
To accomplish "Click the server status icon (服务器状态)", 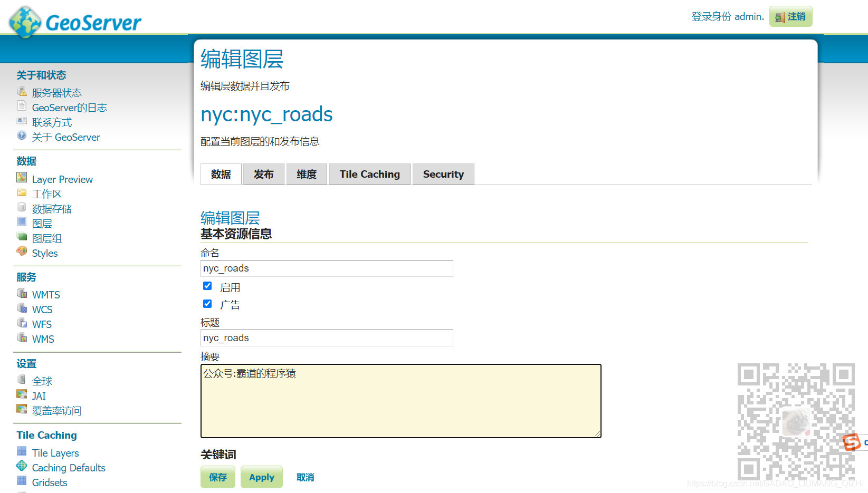I will [x=22, y=91].
